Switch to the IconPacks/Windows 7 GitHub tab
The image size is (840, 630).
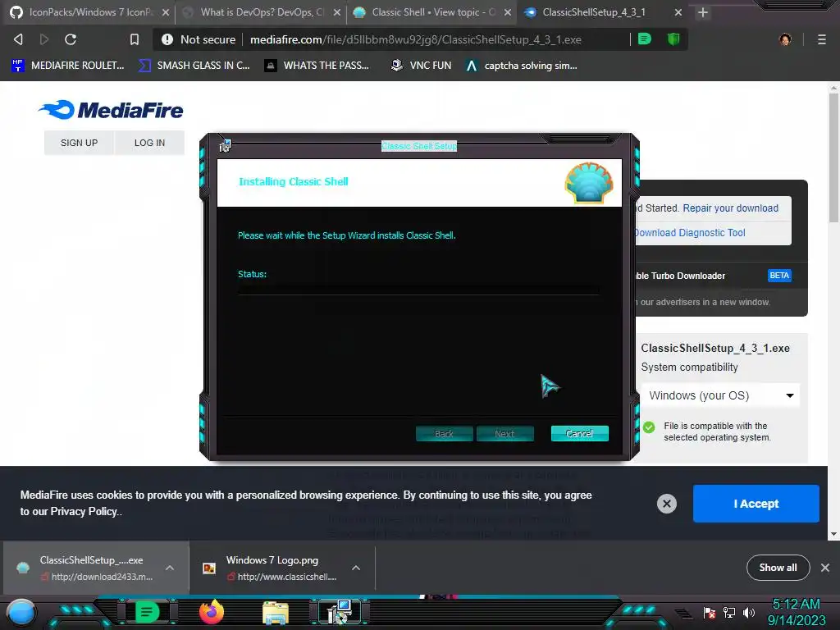85,12
